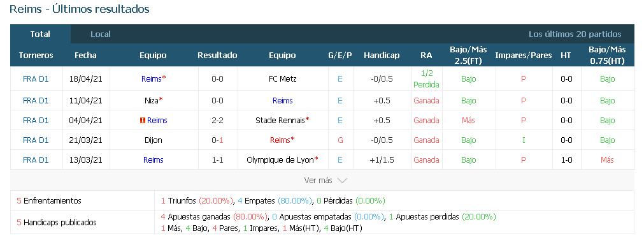
Task: Open the Los últimos 20 partidos selector
Action: (575, 34)
